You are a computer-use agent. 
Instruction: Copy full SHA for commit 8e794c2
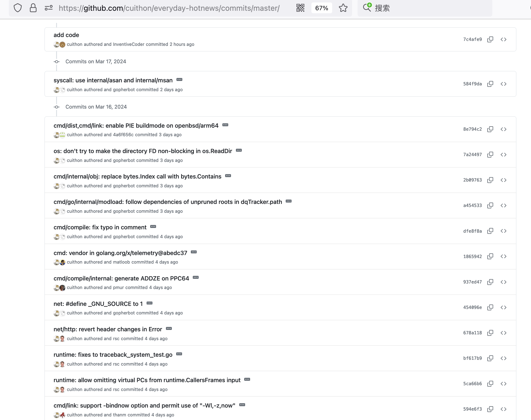pyautogui.click(x=490, y=129)
